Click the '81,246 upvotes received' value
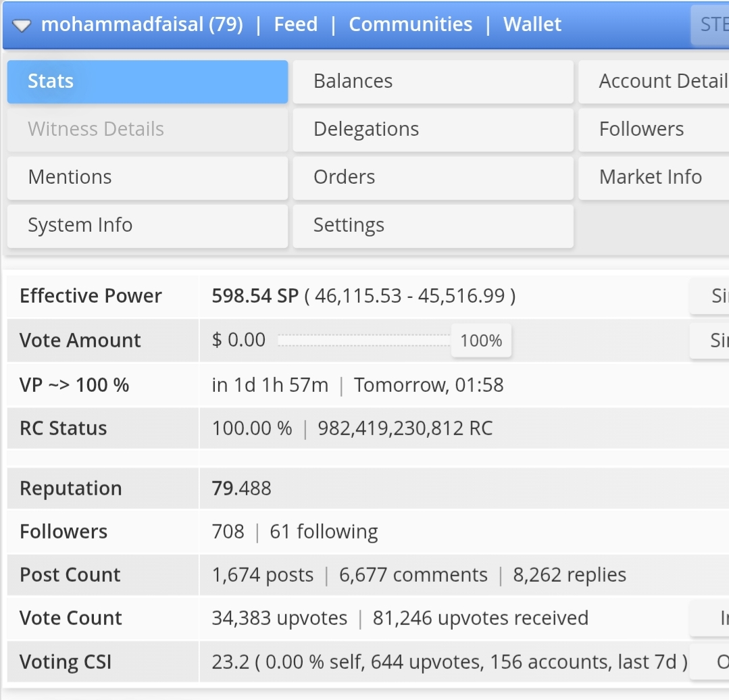Screen dimensions: 729x700 pos(480,619)
